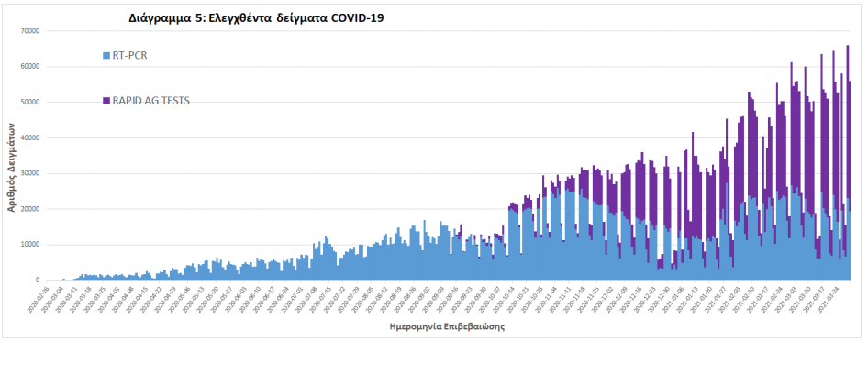The width and height of the screenshot is (868, 385).
Task: Click the 70000 y-axis tick label
Action: click(30, 31)
